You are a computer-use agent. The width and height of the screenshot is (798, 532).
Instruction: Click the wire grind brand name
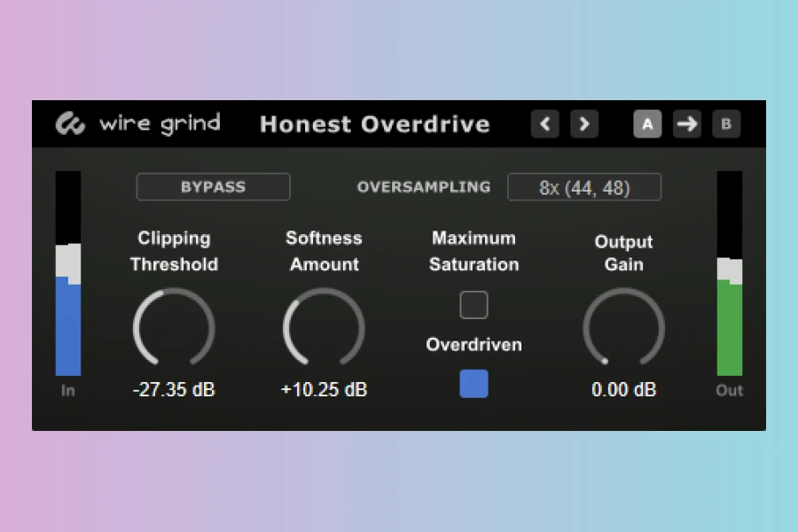pos(160,124)
